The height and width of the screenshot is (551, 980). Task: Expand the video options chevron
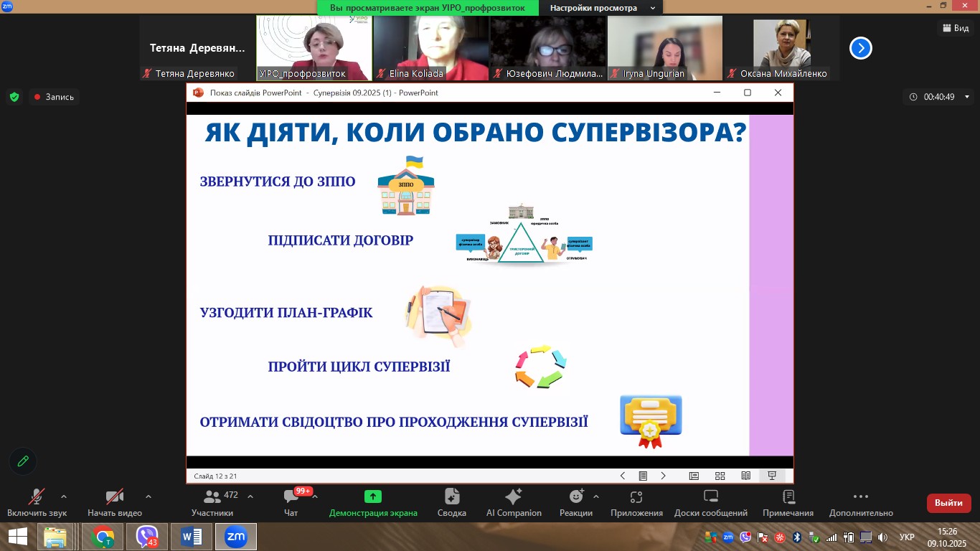149,496
